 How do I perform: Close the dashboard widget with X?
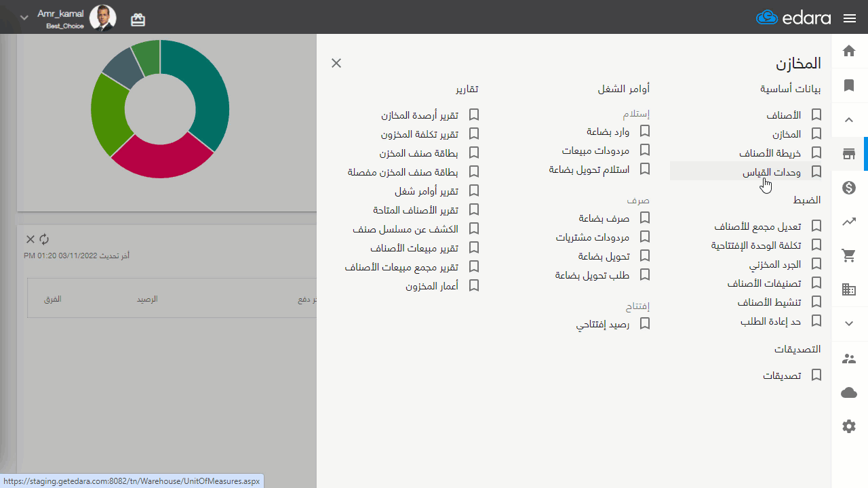[x=30, y=239]
